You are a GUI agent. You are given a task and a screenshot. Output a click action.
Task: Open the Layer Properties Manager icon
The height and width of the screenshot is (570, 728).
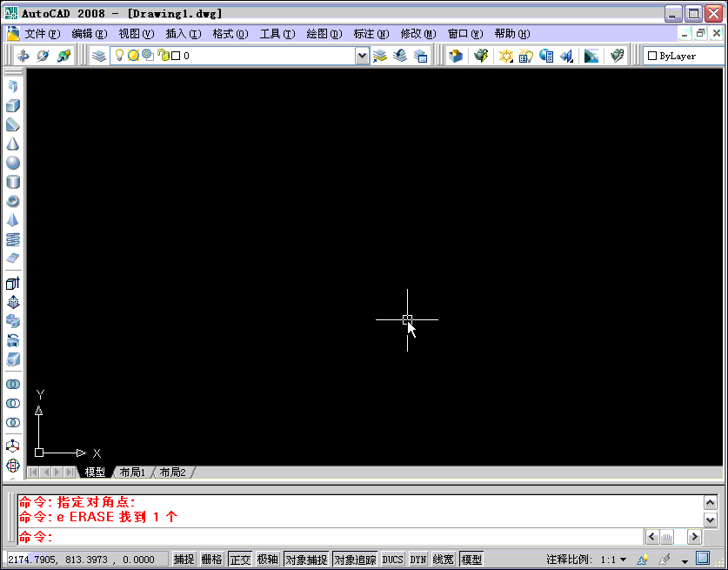(x=100, y=55)
